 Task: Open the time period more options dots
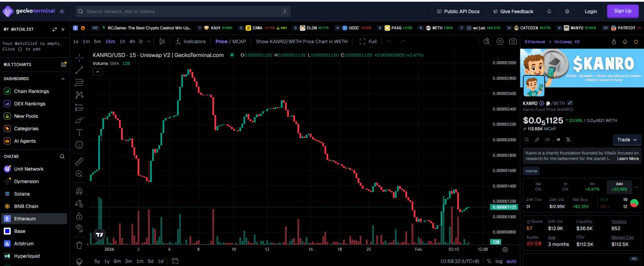coord(636,187)
